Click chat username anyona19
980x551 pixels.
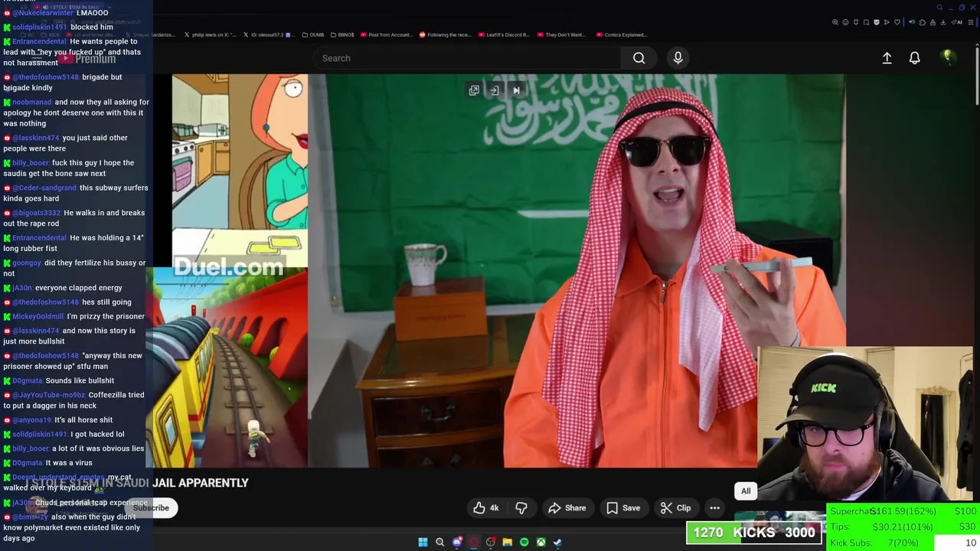click(x=32, y=420)
